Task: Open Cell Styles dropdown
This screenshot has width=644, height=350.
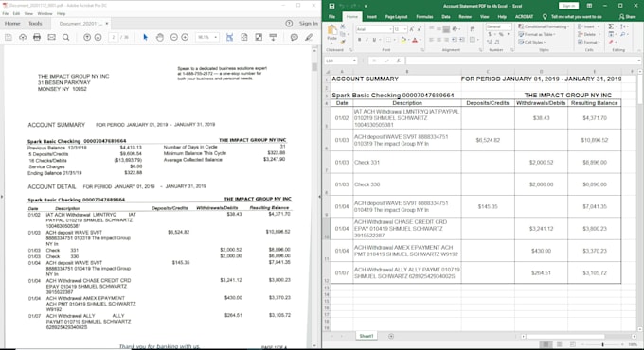Action: click(532, 43)
